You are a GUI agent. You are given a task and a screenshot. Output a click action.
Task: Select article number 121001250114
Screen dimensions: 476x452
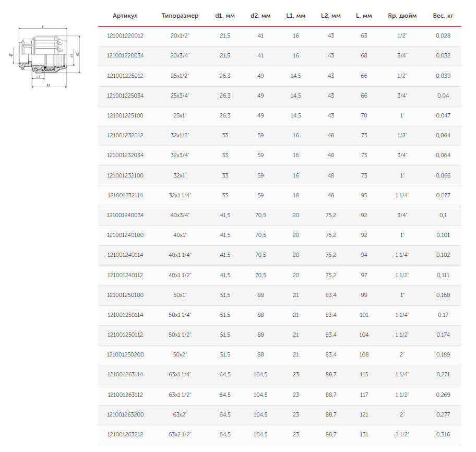(125, 315)
